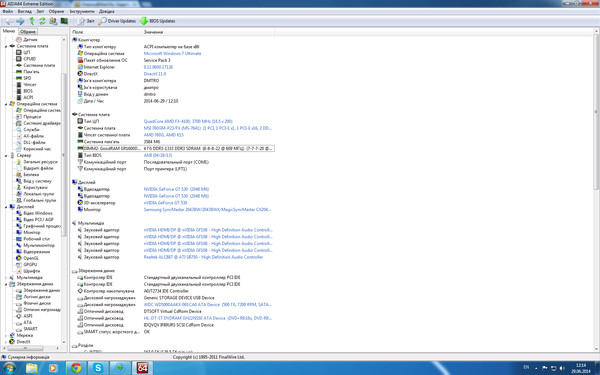Open the Файл menu
The image size is (600, 375).
click(x=8, y=11)
